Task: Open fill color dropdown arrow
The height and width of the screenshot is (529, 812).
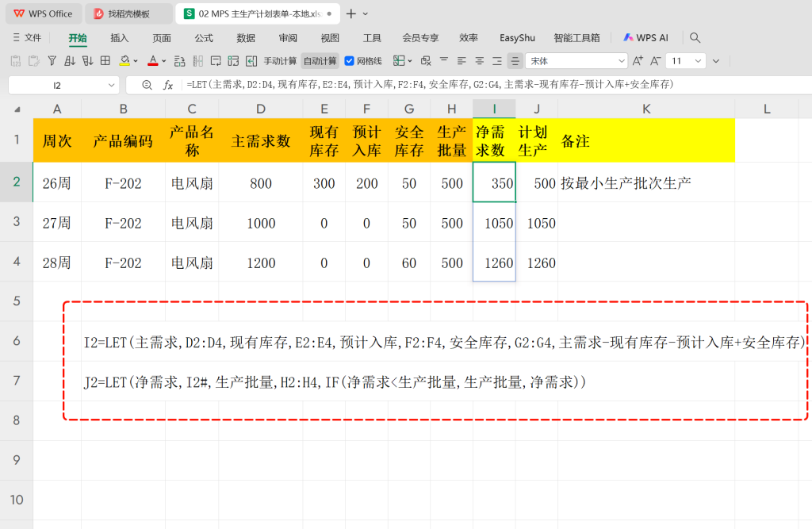Action: [x=136, y=61]
